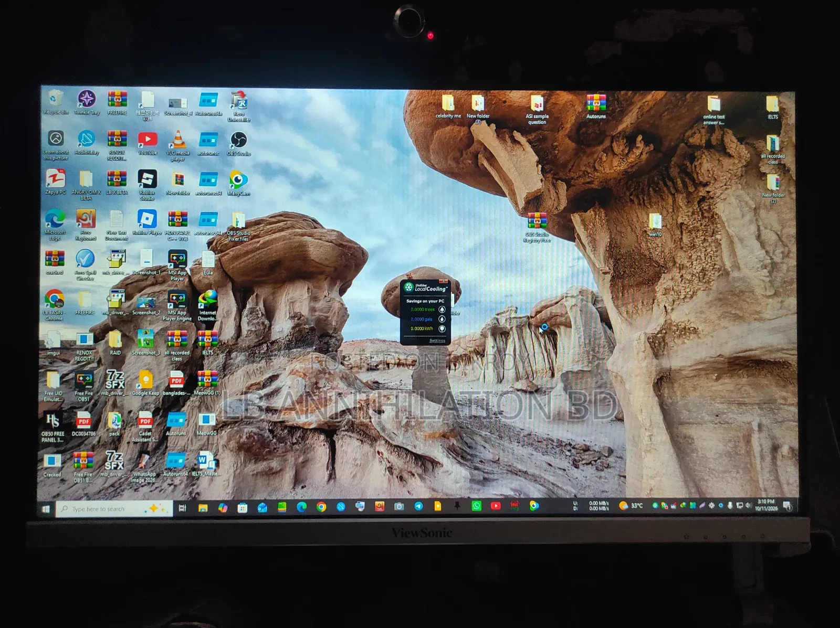Select the Roblox Studio desktop icon
The height and width of the screenshot is (628, 840).
coord(147,185)
